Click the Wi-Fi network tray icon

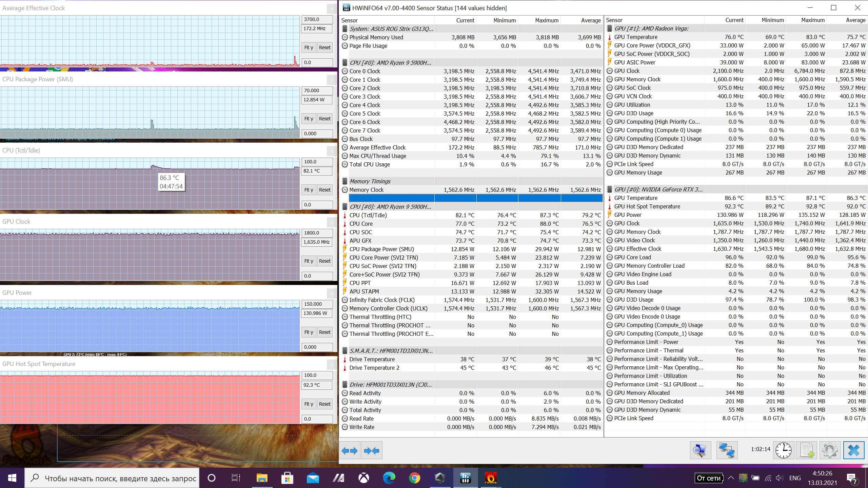768,478
